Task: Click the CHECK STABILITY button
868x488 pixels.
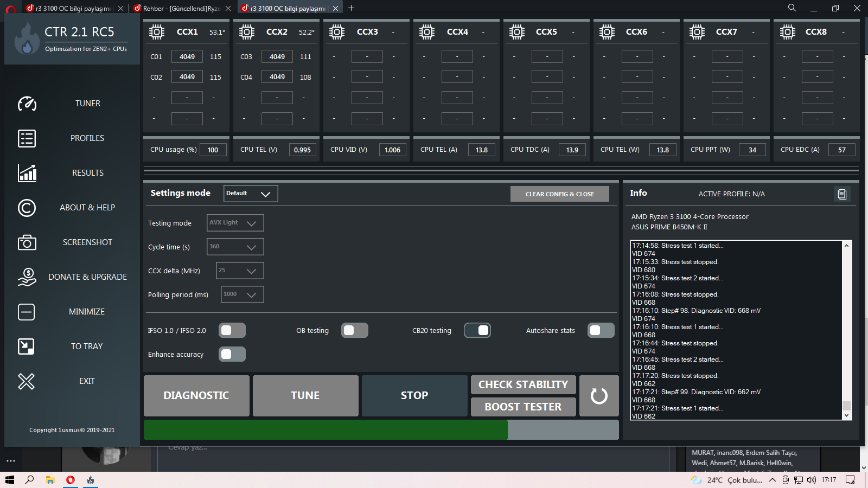Action: point(524,384)
